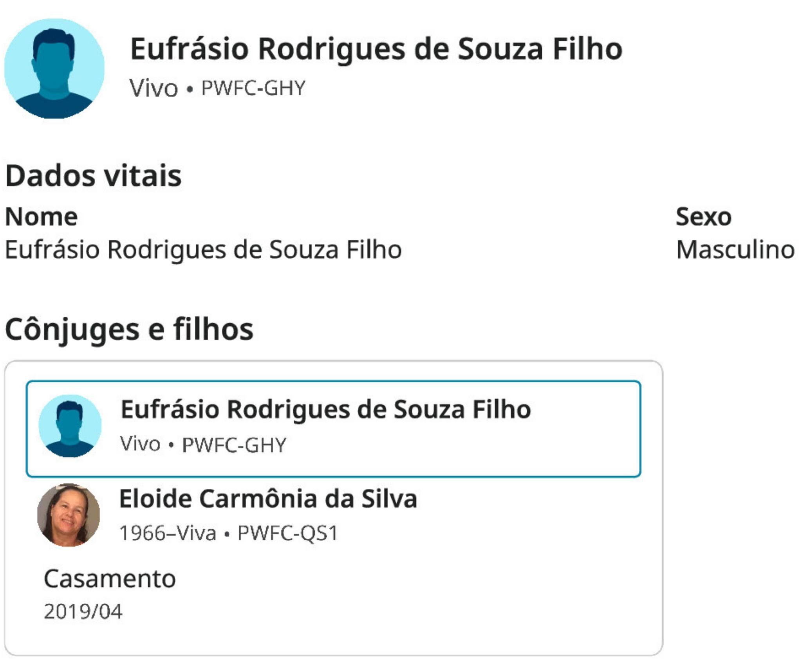The height and width of the screenshot is (672, 802).
Task: Click the PWFC-GHY ID below page title
Action: click(253, 88)
